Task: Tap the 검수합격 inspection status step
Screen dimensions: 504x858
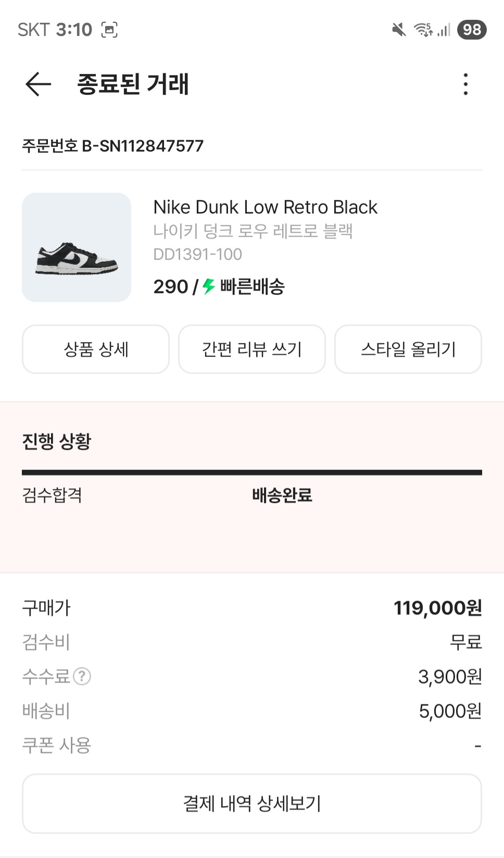Action: (x=52, y=495)
